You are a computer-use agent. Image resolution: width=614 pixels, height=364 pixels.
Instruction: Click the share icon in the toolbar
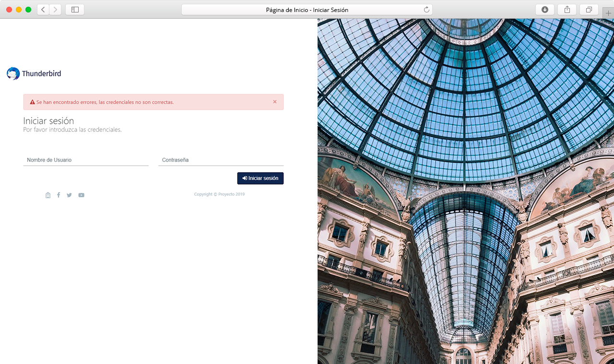567,9
